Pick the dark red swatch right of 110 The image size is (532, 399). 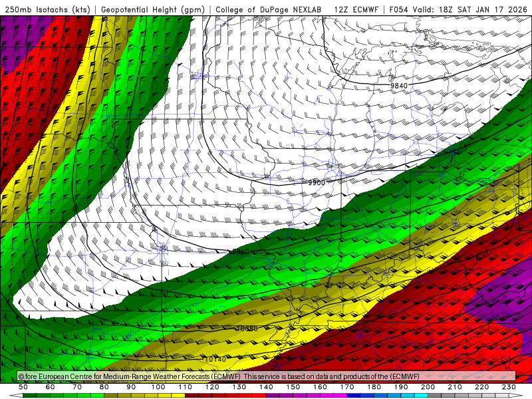(192, 396)
